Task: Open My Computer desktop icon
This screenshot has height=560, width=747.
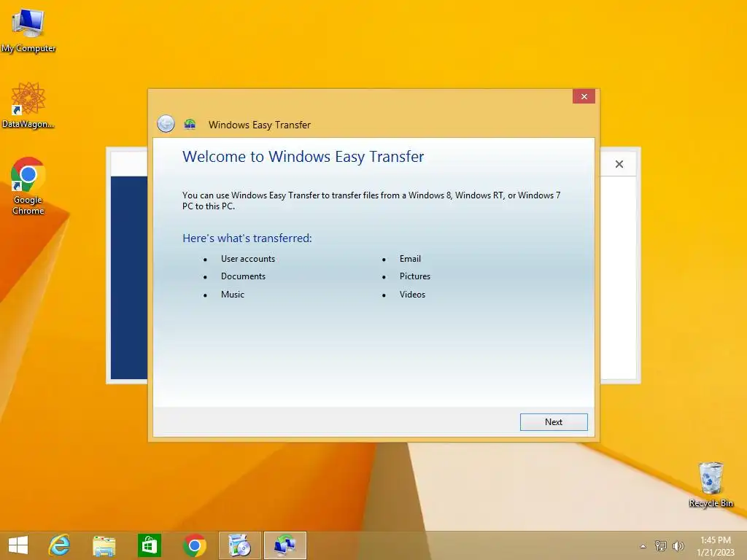Action: pyautogui.click(x=28, y=30)
